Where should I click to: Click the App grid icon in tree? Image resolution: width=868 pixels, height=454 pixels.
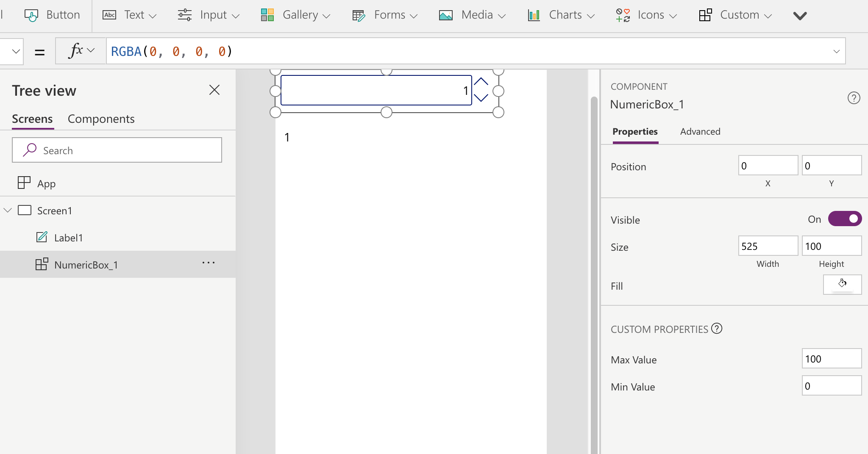(24, 183)
